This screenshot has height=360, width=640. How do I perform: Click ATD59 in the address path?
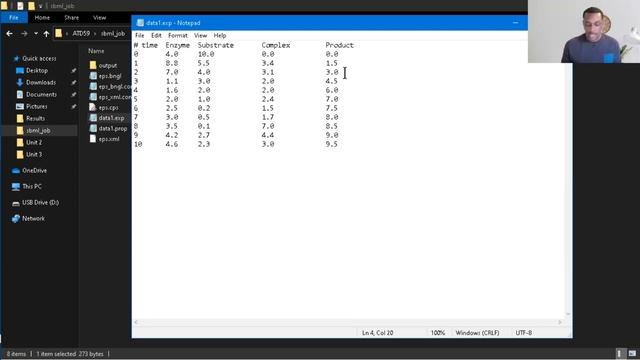[81, 33]
